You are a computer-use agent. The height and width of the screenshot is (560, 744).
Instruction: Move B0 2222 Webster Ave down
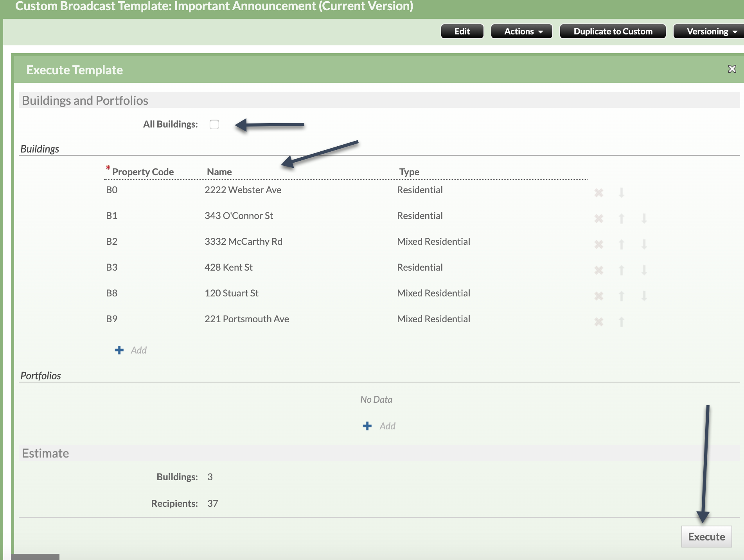(x=621, y=192)
